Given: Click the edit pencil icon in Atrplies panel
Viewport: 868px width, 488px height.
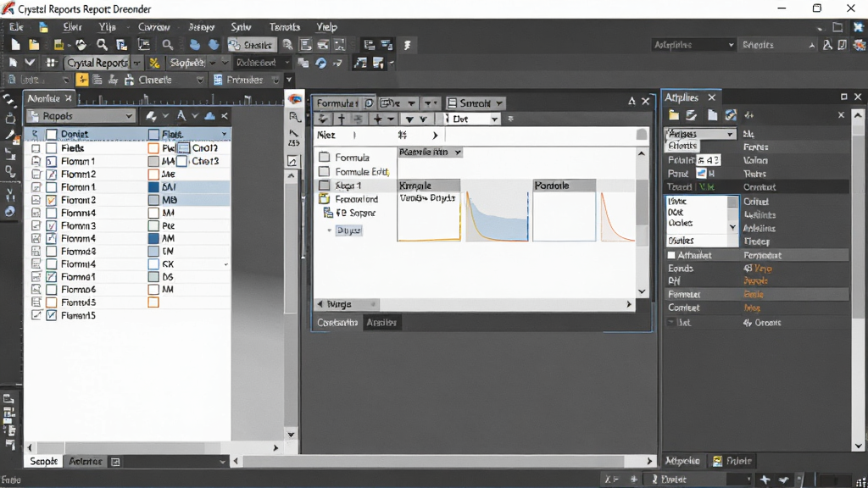Looking at the screenshot, I should 692,115.
